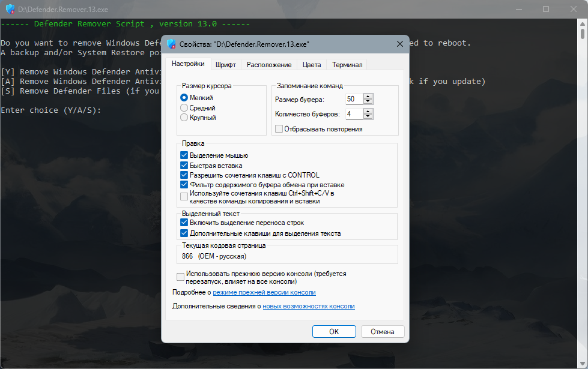
Task: Toggle Отбрасывать повторения checkbox
Action: click(279, 129)
